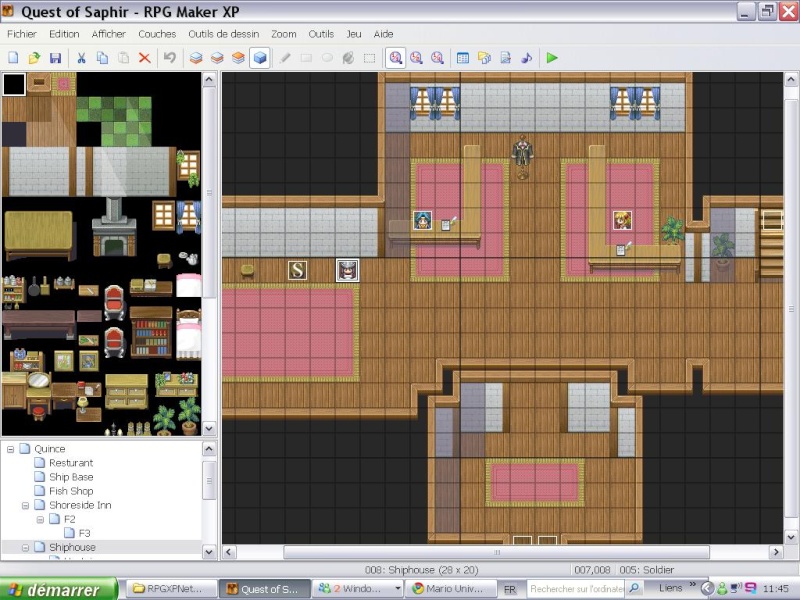Click the tileset palette scroll up arrow
800x600 pixels.
(209, 80)
